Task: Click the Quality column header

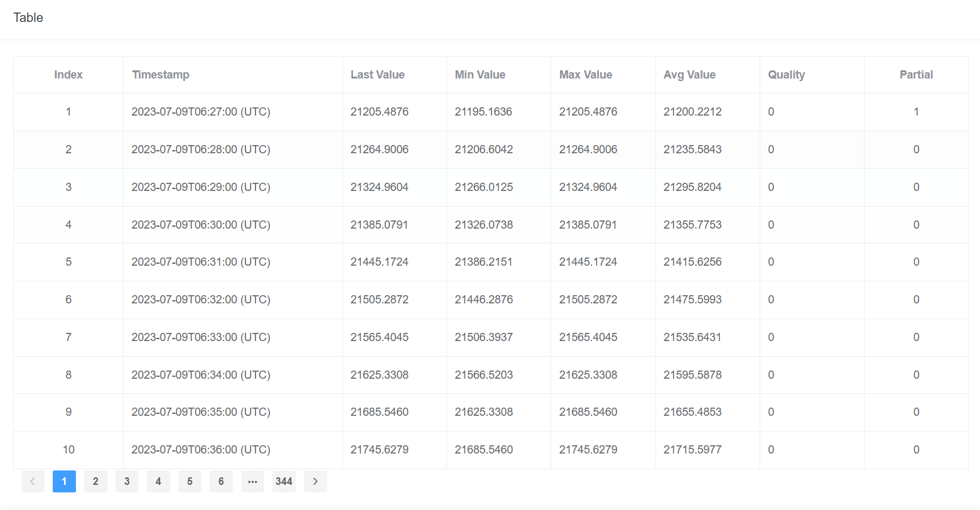Action: click(786, 75)
